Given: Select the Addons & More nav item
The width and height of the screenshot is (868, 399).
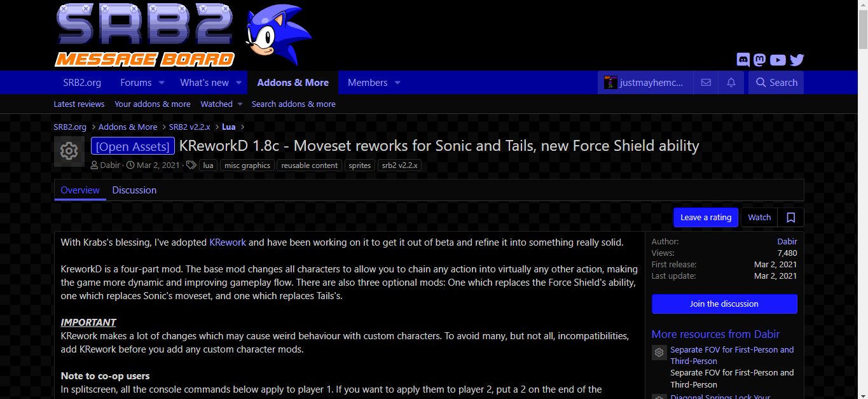Looking at the screenshot, I should 293,83.
